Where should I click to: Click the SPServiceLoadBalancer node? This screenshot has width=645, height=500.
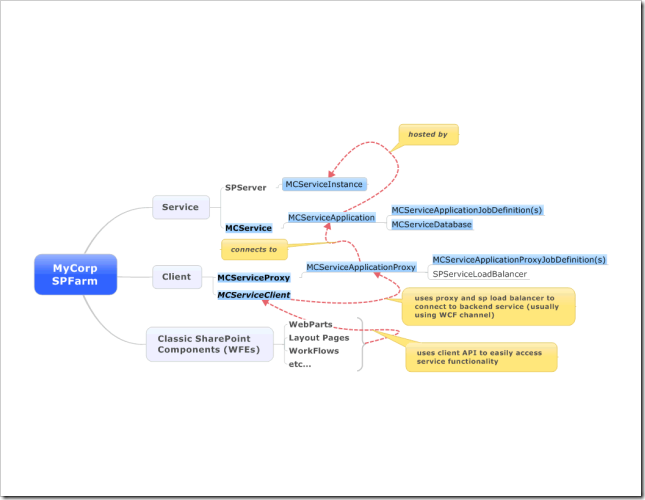[x=480, y=274]
